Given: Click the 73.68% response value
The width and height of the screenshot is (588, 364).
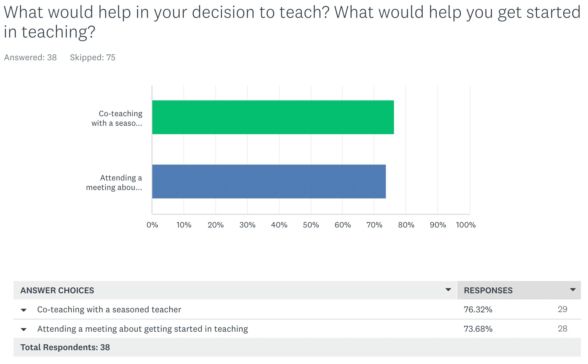Looking at the screenshot, I should point(478,329).
